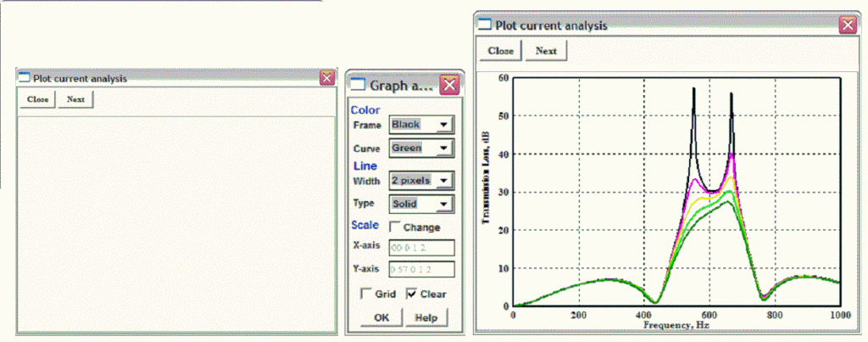Click the title bar icon of the transmission loss plot window
Image resolution: width=868 pixels, height=342 pixels.
484,25
